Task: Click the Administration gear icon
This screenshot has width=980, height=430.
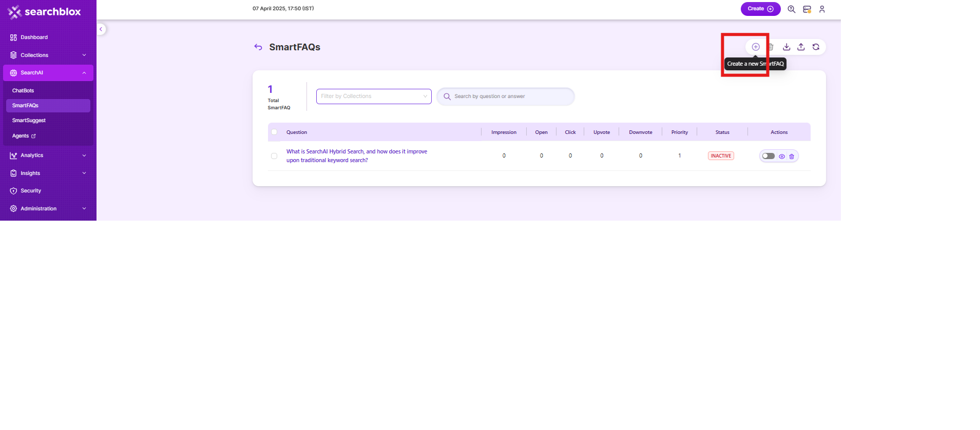Action: click(13, 209)
